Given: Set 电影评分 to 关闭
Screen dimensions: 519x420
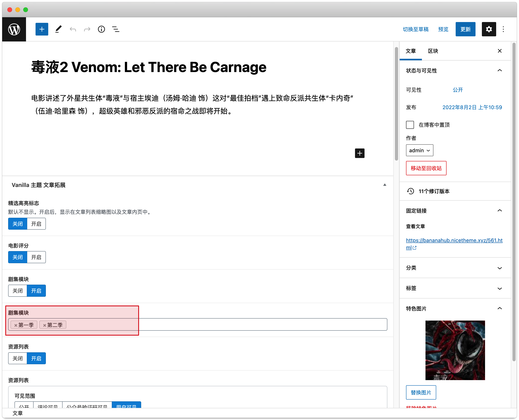Looking at the screenshot, I should [17, 257].
